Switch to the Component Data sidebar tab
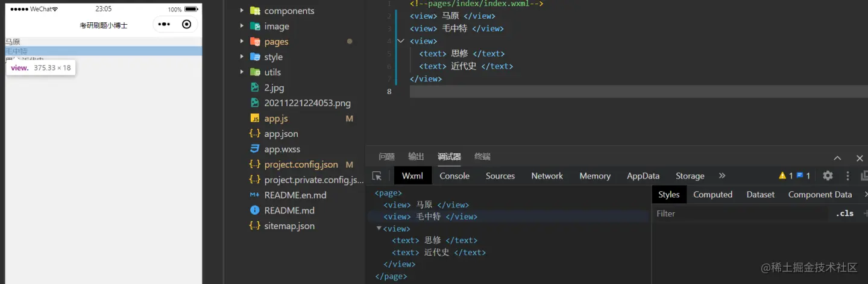Viewport: 868px width, 284px height. pyautogui.click(x=820, y=195)
